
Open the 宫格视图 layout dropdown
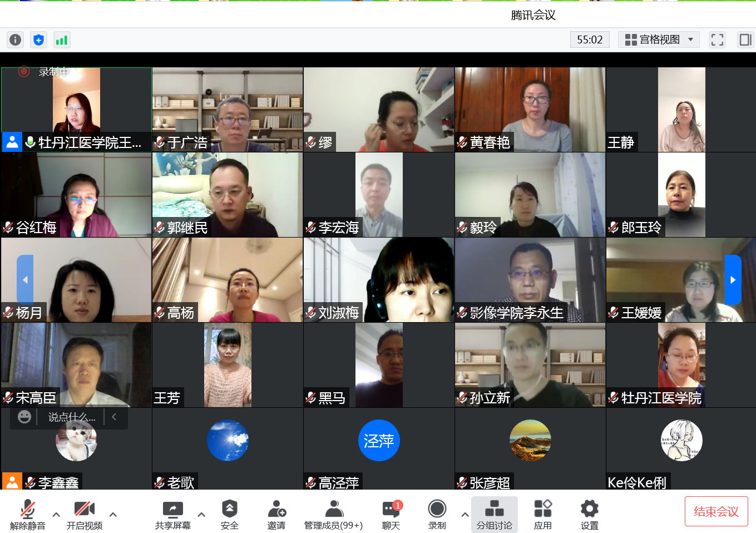coord(659,40)
